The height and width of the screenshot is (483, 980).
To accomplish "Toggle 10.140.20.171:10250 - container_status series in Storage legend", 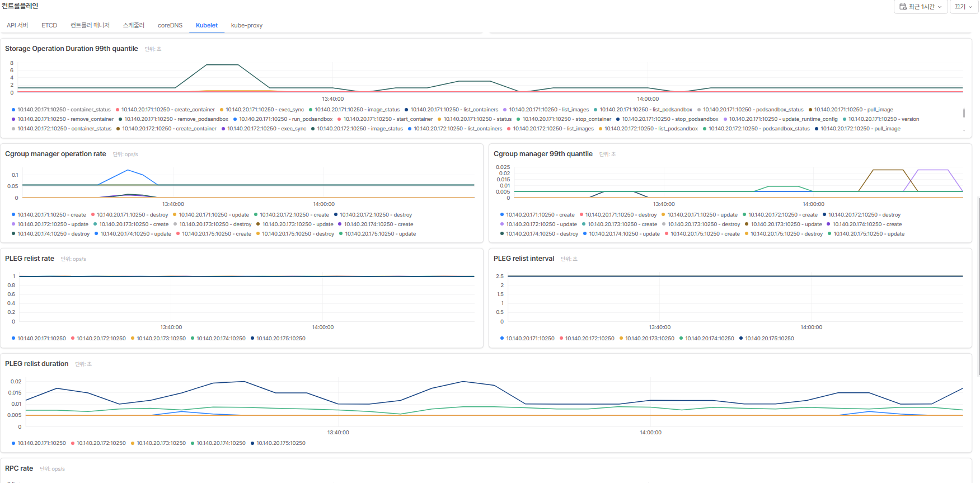I will [61, 110].
